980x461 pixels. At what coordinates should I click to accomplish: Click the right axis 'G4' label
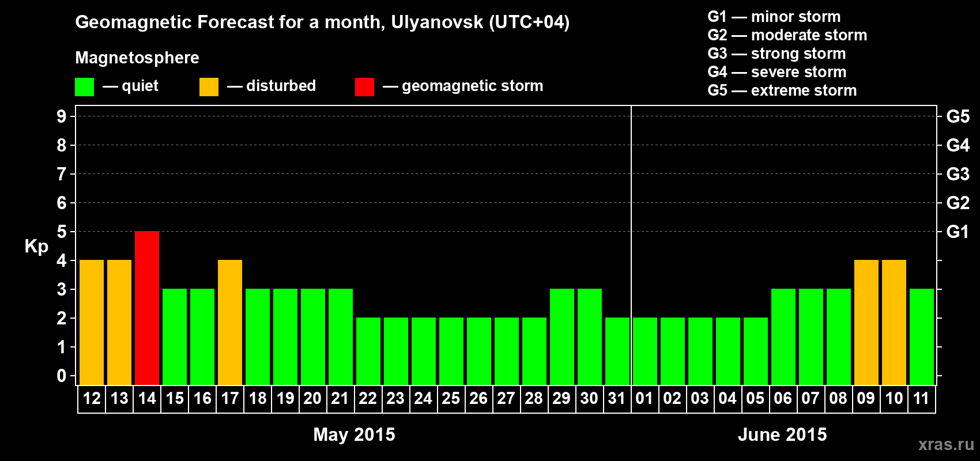pos(958,145)
